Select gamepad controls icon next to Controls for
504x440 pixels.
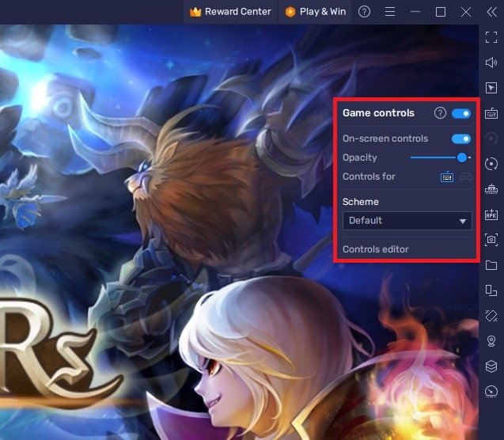[x=466, y=176]
